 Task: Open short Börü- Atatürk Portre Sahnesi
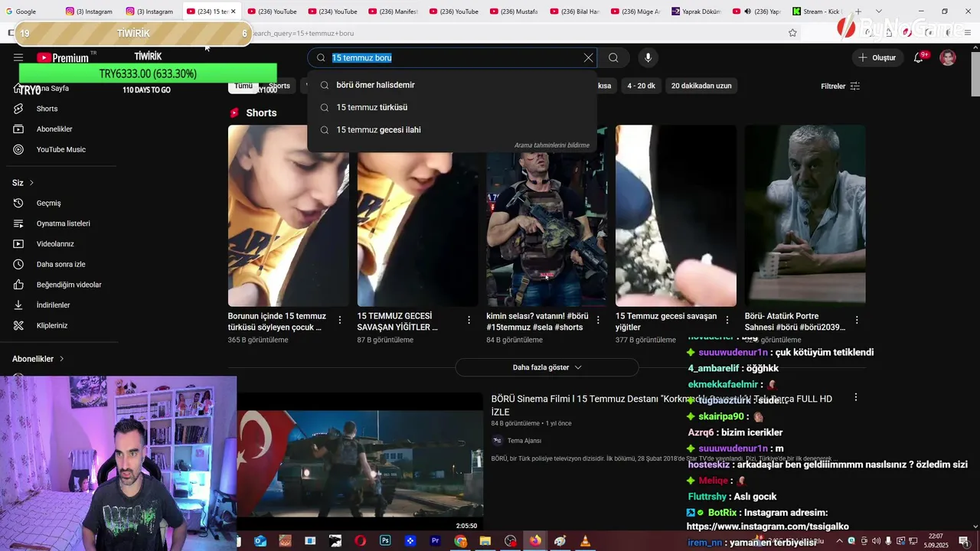pos(805,216)
